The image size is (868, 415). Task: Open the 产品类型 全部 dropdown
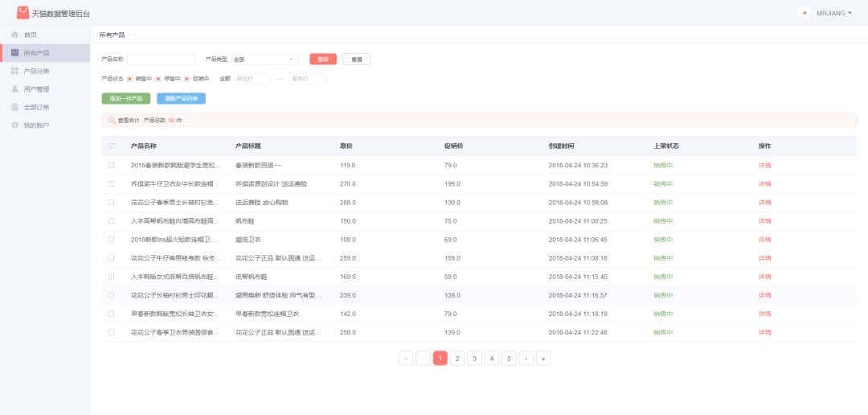coord(264,60)
